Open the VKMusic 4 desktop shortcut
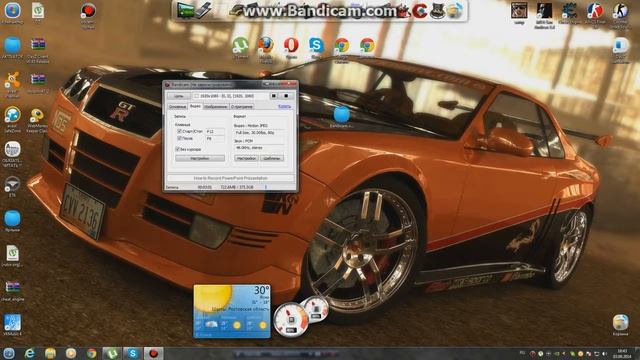This screenshot has height=360, width=640. (13, 322)
